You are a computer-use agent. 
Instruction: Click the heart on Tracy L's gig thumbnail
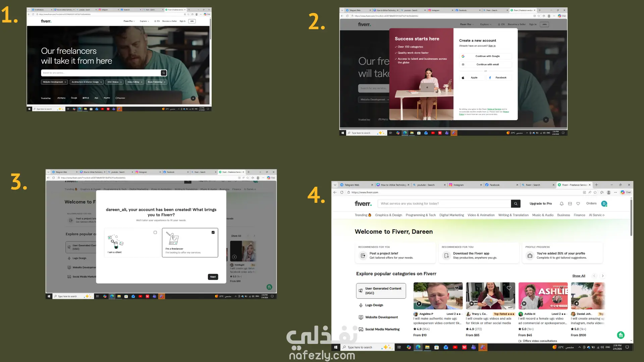[509, 288]
